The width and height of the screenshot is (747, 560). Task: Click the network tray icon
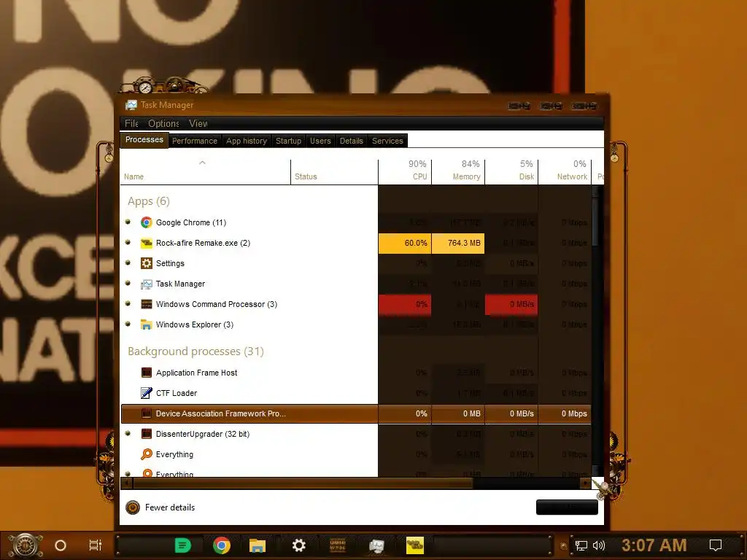(581, 545)
